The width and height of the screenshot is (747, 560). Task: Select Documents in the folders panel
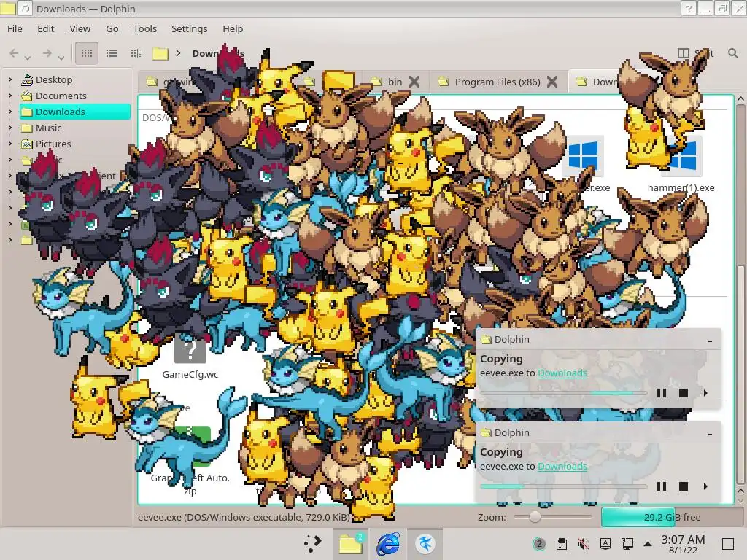61,96
